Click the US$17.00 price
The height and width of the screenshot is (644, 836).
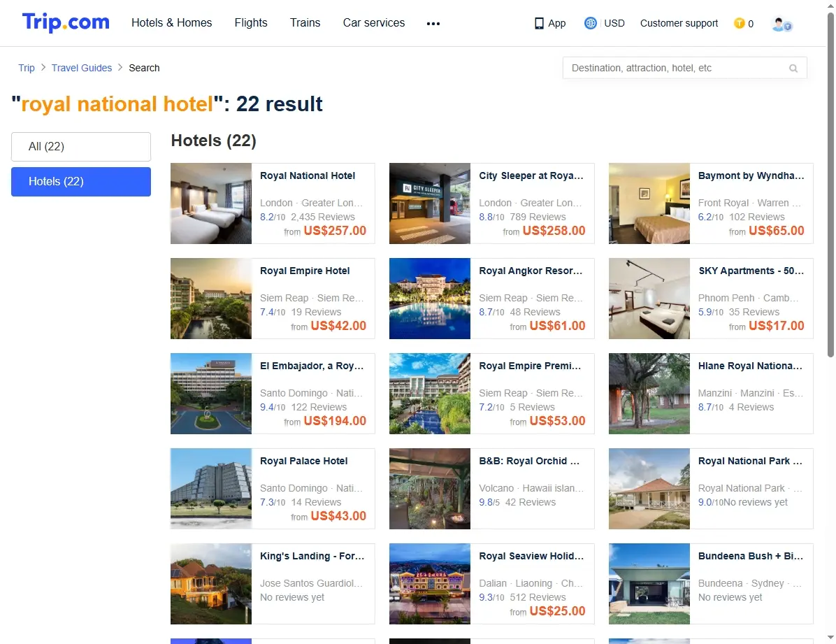click(x=777, y=325)
